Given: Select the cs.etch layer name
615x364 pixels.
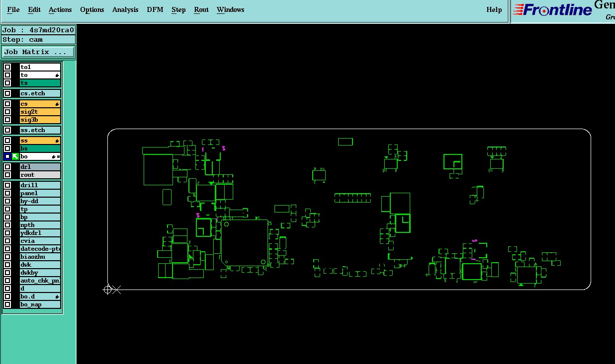Looking at the screenshot, I should [x=40, y=93].
